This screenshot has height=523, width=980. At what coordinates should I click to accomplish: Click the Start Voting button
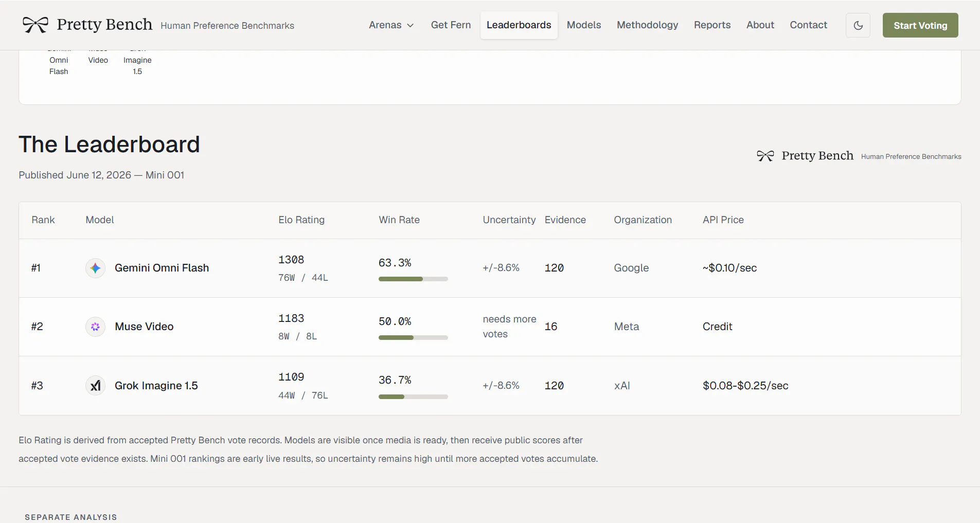coord(920,25)
